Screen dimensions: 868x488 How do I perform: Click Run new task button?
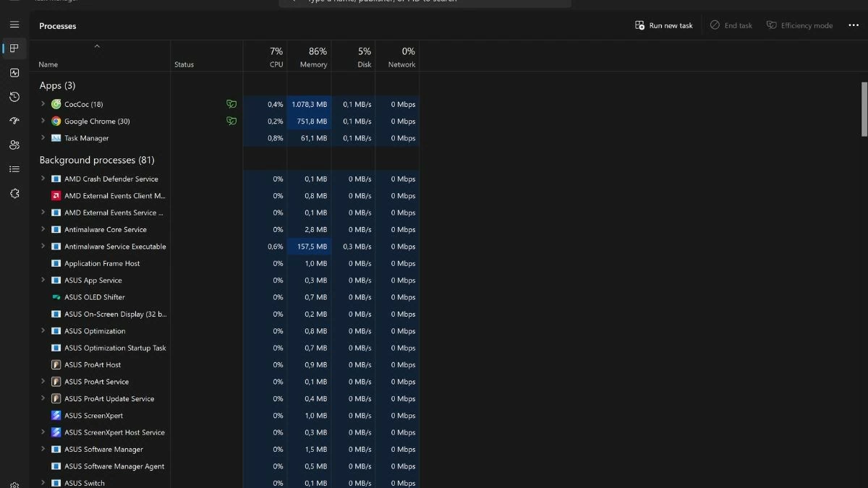coord(664,25)
